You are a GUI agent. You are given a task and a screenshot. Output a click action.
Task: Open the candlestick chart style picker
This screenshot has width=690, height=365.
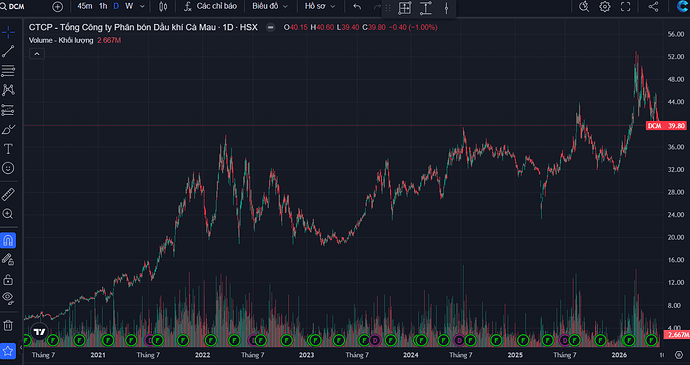[163, 7]
